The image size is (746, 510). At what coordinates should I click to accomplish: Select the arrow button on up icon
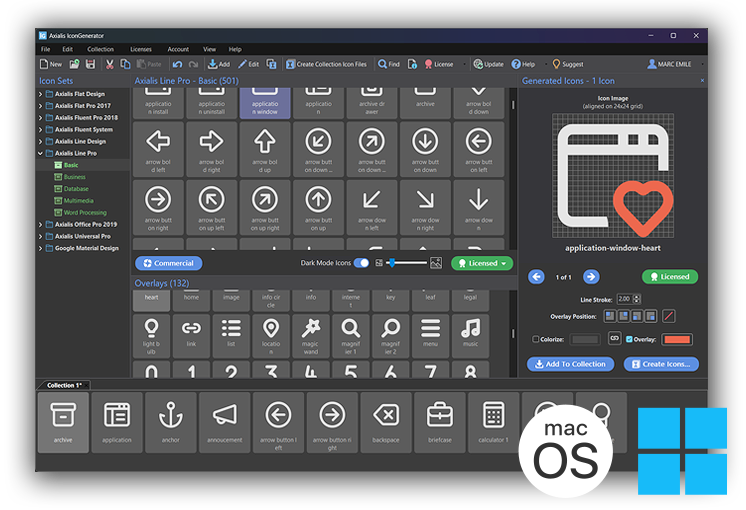click(x=318, y=207)
